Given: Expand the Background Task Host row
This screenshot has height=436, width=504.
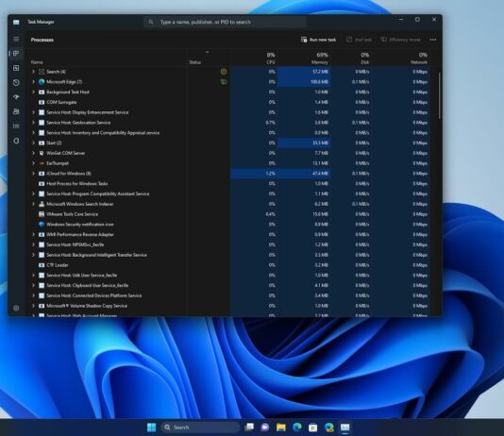Looking at the screenshot, I should click(x=33, y=92).
